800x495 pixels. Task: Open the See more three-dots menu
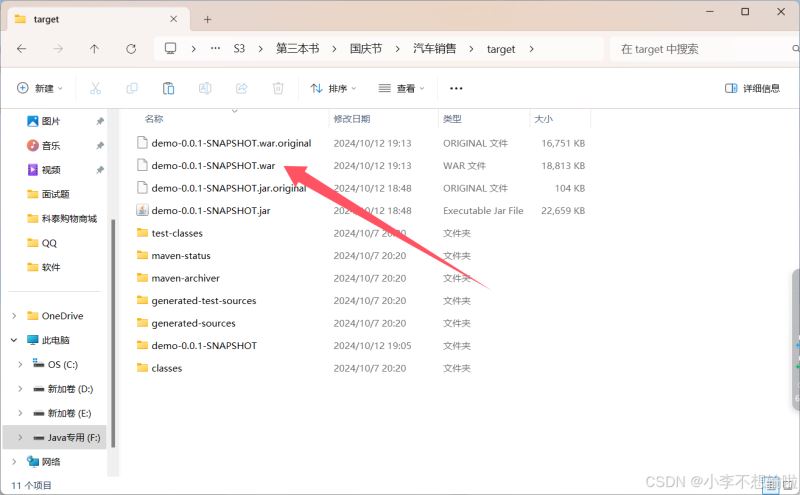pos(456,88)
